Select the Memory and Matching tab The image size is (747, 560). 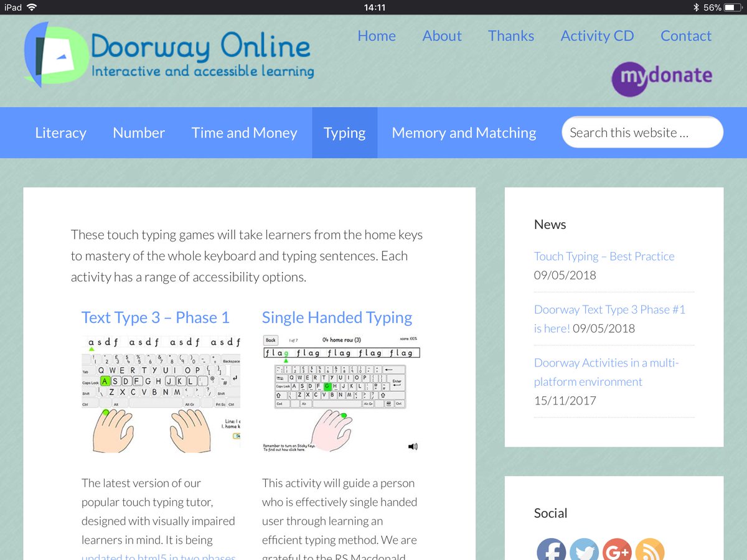tap(464, 133)
